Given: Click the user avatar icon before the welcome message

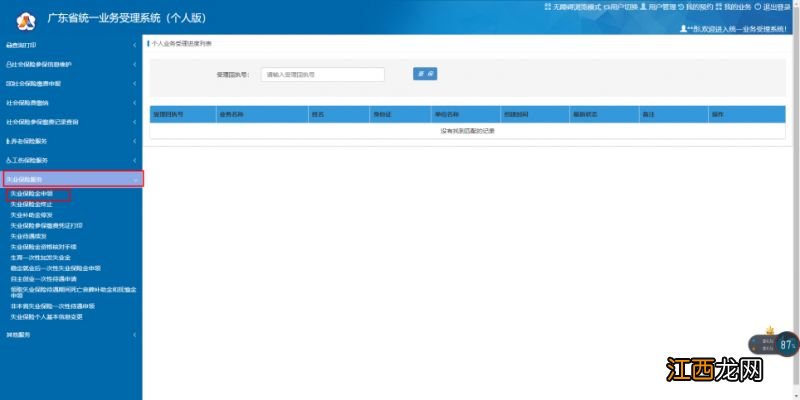Looking at the screenshot, I should (684, 29).
